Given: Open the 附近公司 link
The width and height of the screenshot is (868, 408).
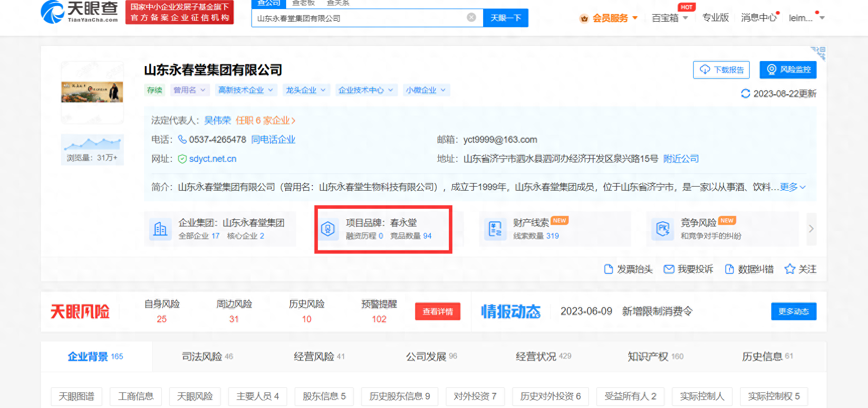Looking at the screenshot, I should point(681,159).
